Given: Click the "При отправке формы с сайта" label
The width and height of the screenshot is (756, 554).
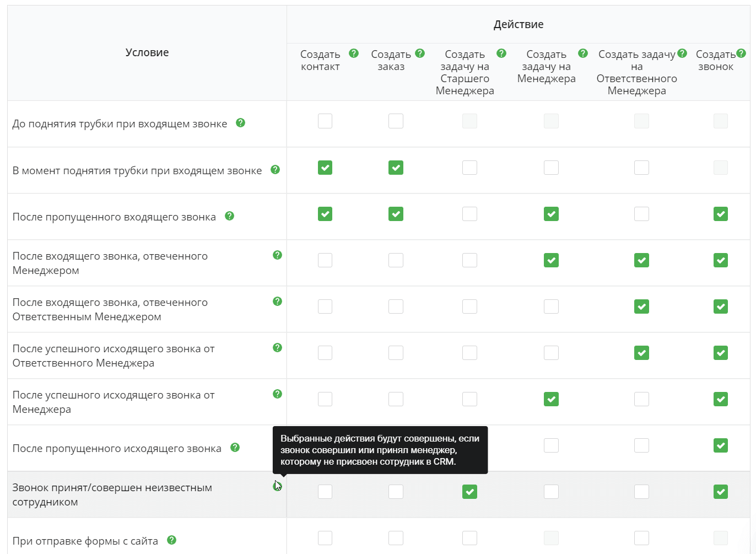Looking at the screenshot, I should click(85, 541).
